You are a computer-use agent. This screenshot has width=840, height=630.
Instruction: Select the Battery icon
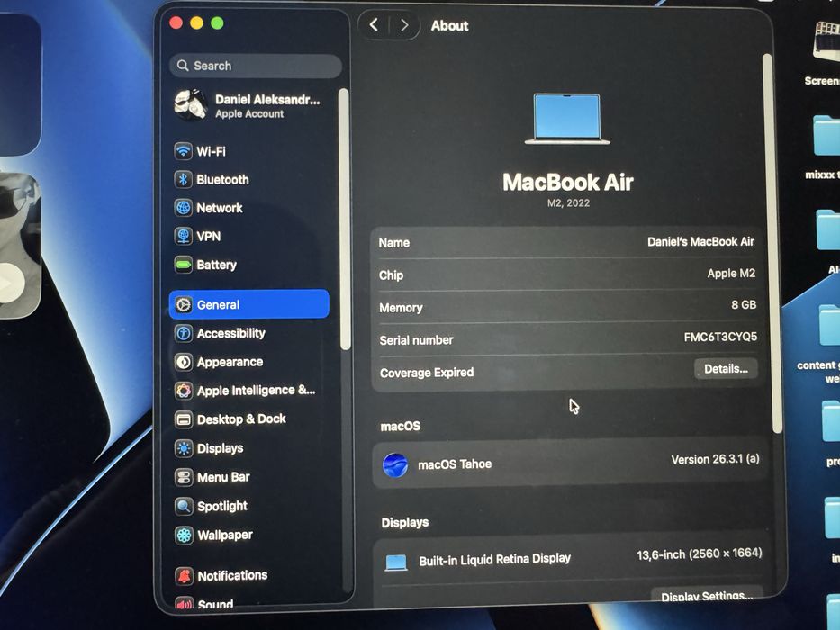[183, 265]
